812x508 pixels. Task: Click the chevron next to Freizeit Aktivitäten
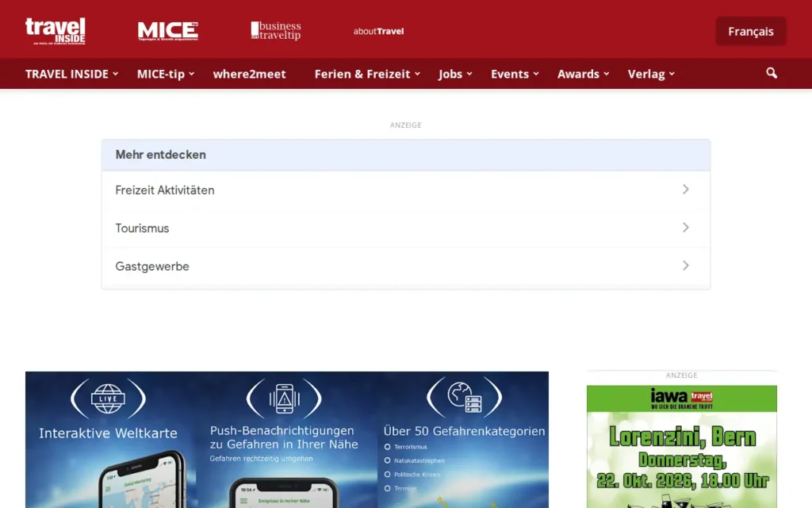pos(686,190)
